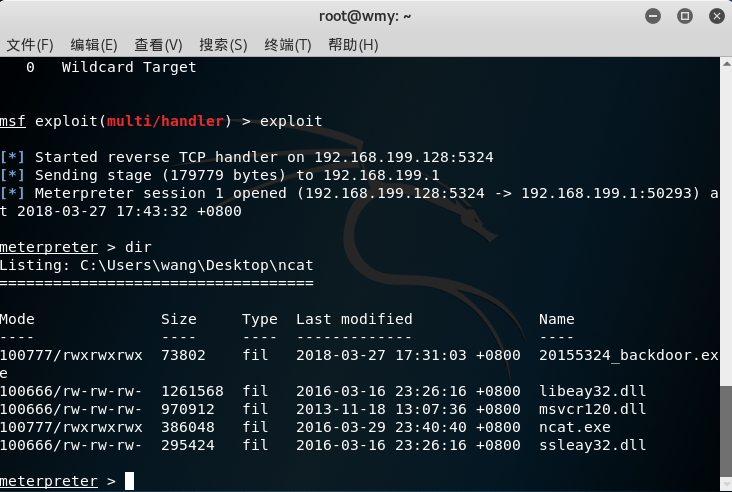The image size is (732, 492).
Task: Click the Last modified column header
Action: tap(354, 319)
